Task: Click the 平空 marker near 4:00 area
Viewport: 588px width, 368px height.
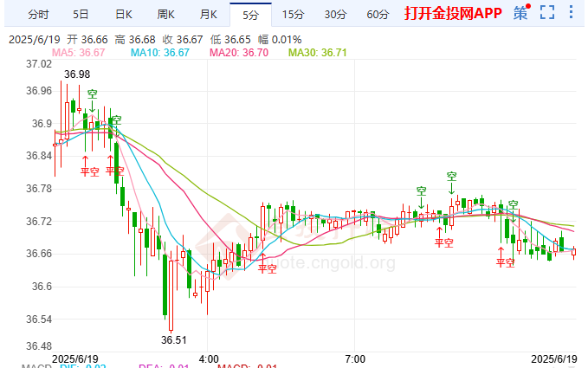Action: (x=267, y=263)
